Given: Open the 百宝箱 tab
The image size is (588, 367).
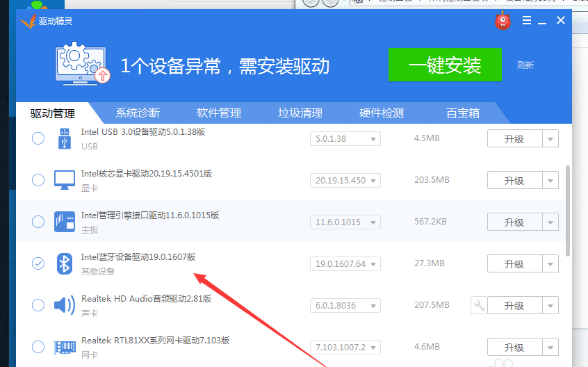Looking at the screenshot, I should [x=463, y=113].
